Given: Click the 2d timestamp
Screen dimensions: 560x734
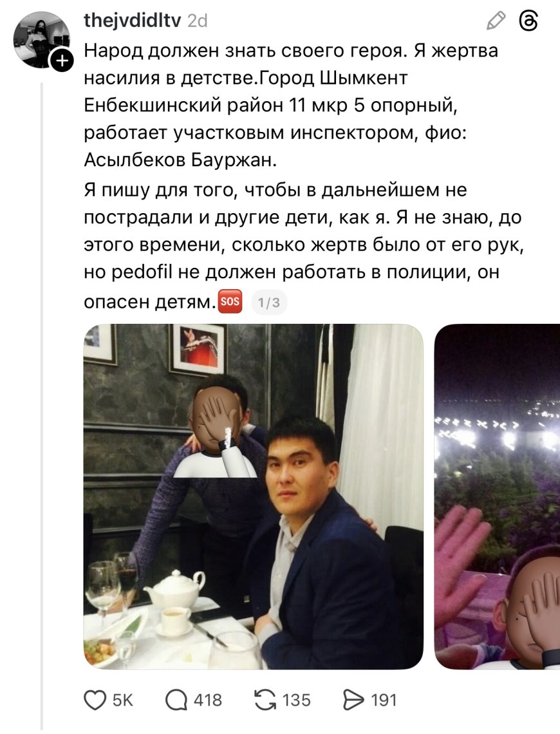Looking at the screenshot, I should pos(197,21).
